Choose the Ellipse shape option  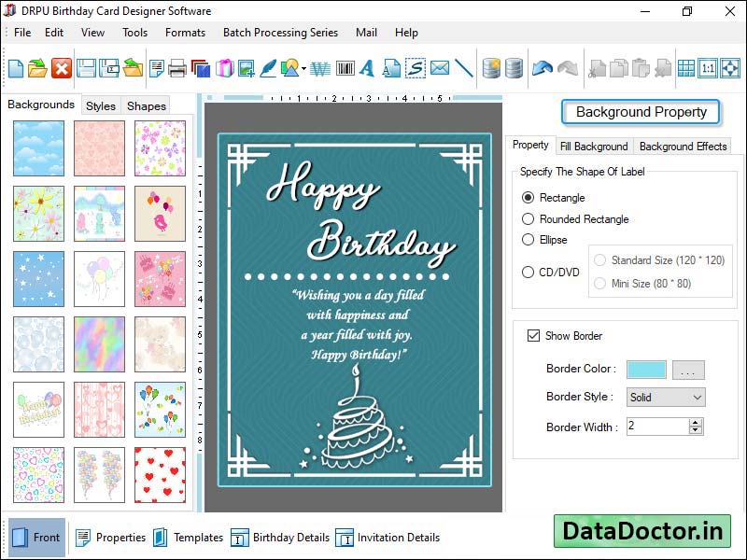(529, 240)
